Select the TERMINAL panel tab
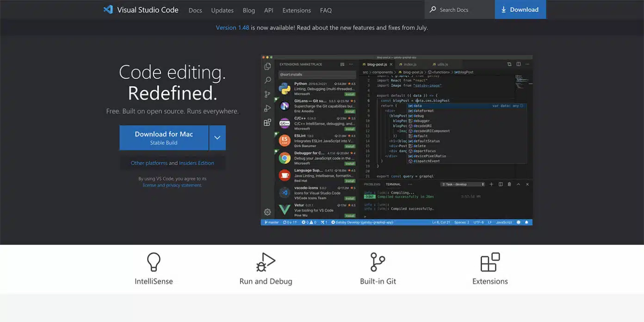This screenshot has width=644, height=322. (393, 184)
